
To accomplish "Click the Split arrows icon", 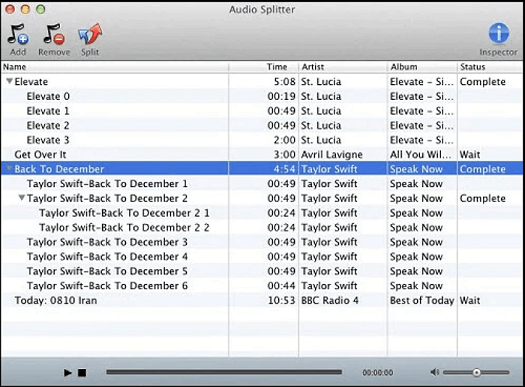I will click(x=90, y=34).
